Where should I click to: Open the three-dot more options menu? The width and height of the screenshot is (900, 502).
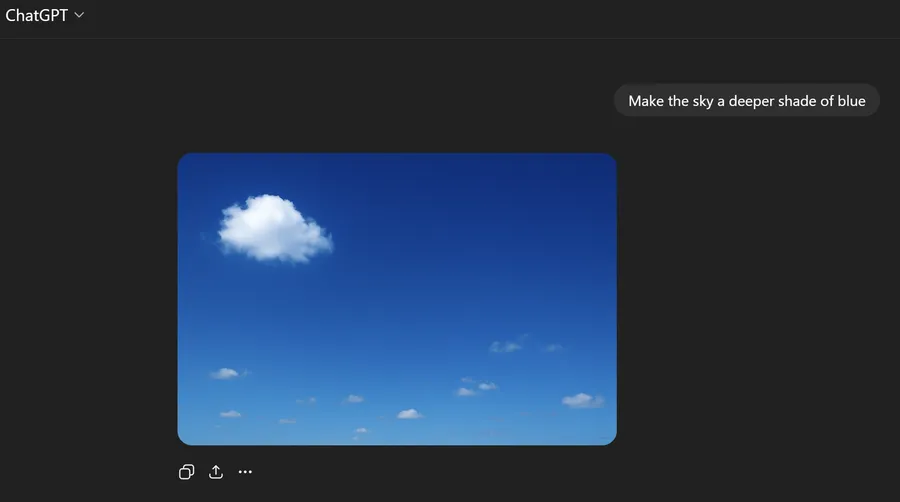pos(245,472)
